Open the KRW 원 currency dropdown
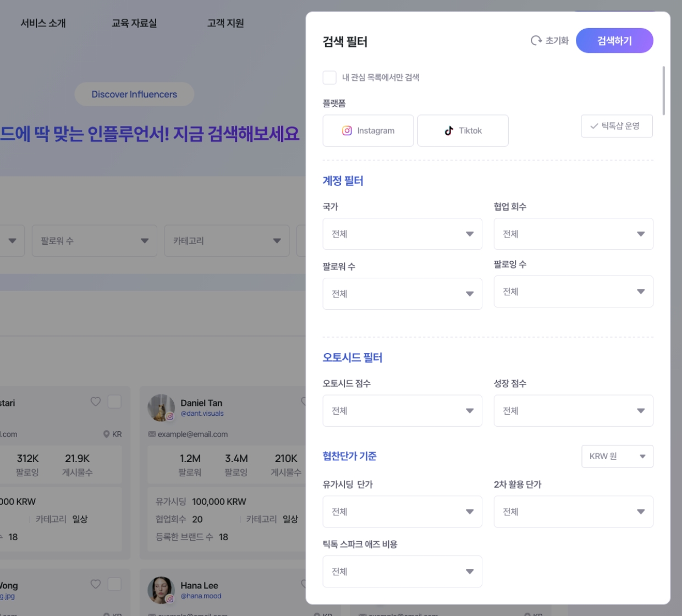682x616 pixels. [617, 456]
